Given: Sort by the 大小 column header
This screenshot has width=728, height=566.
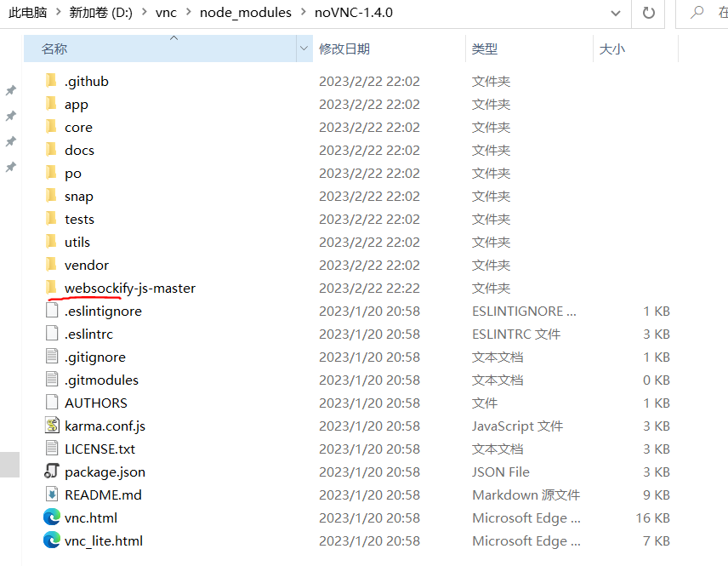Looking at the screenshot, I should tap(635, 49).
